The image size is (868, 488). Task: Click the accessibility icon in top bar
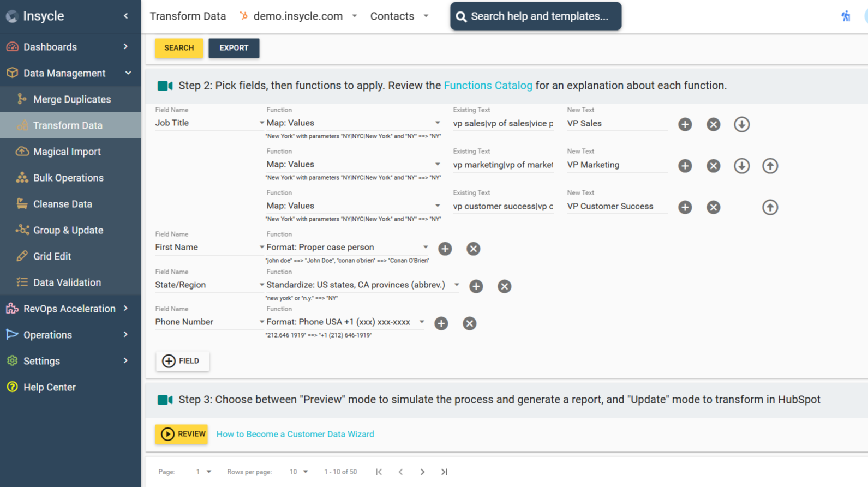[x=846, y=16]
